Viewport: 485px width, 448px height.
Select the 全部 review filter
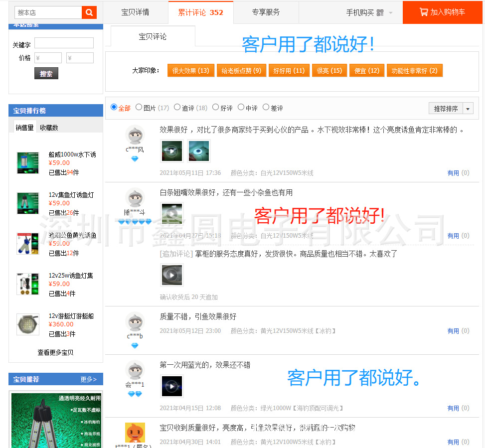pos(114,108)
